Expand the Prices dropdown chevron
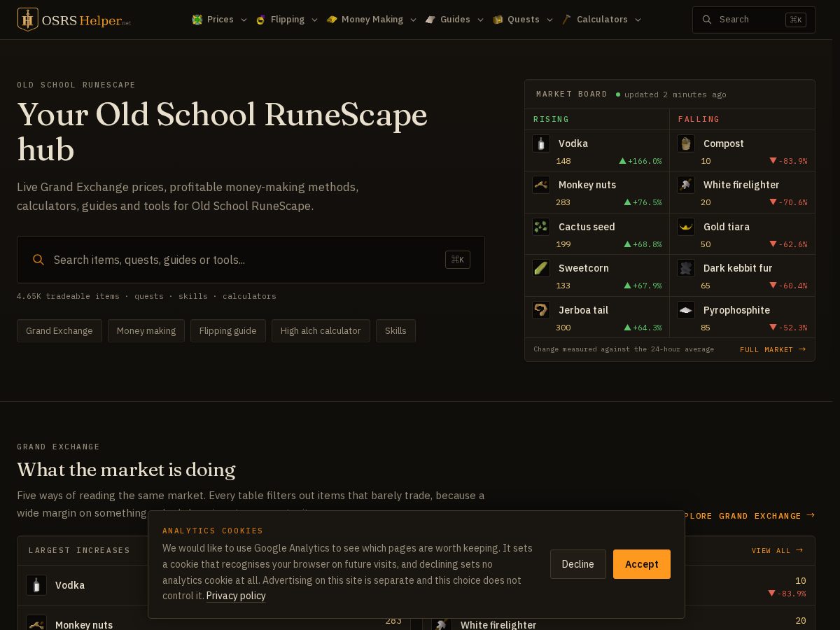840x630 pixels. (244, 20)
